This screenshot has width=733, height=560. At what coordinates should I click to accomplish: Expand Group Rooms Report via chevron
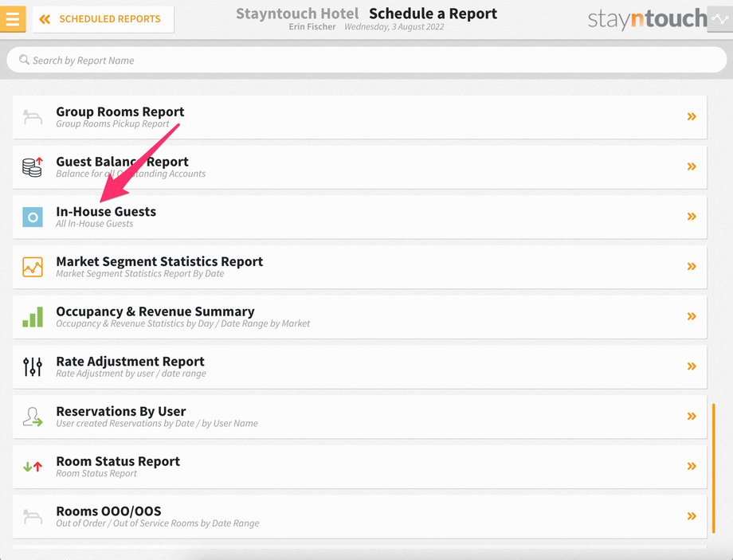[x=692, y=116]
